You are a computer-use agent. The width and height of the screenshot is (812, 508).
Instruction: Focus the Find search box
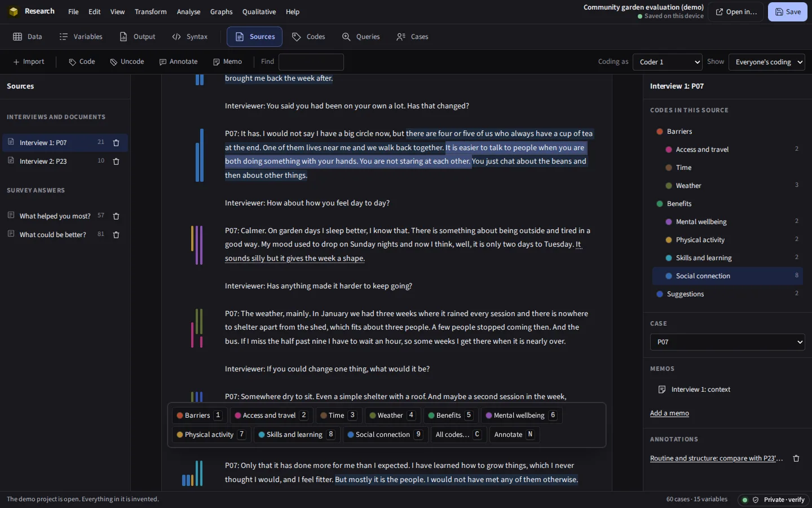pos(311,62)
